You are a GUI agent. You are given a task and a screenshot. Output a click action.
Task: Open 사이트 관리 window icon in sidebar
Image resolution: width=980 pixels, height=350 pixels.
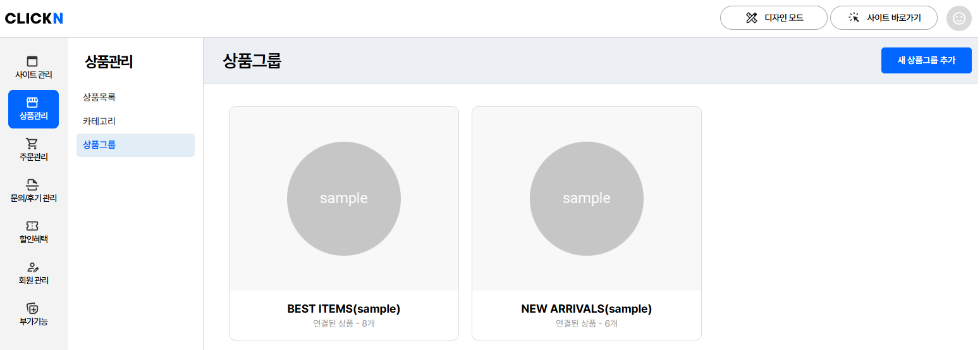(32, 61)
